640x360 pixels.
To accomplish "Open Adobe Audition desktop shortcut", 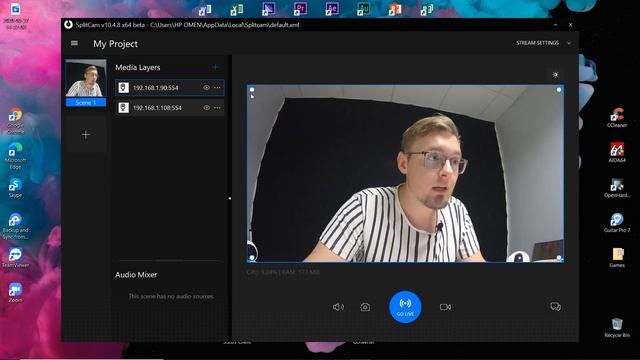I will tap(363, 9).
